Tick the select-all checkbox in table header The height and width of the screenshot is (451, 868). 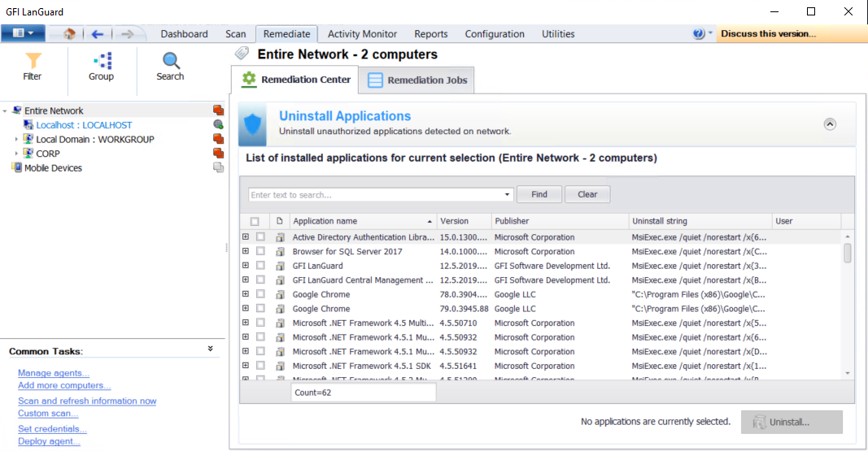pos(255,221)
